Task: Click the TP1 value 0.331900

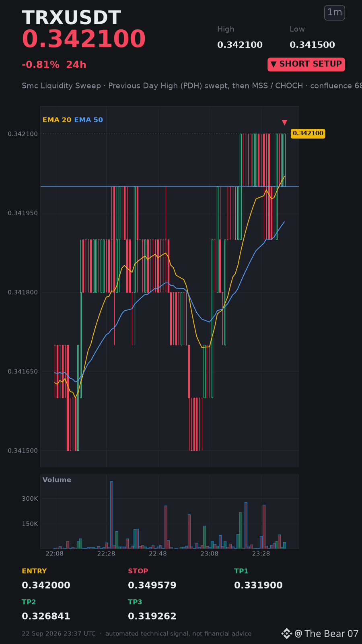Action: 258,585
